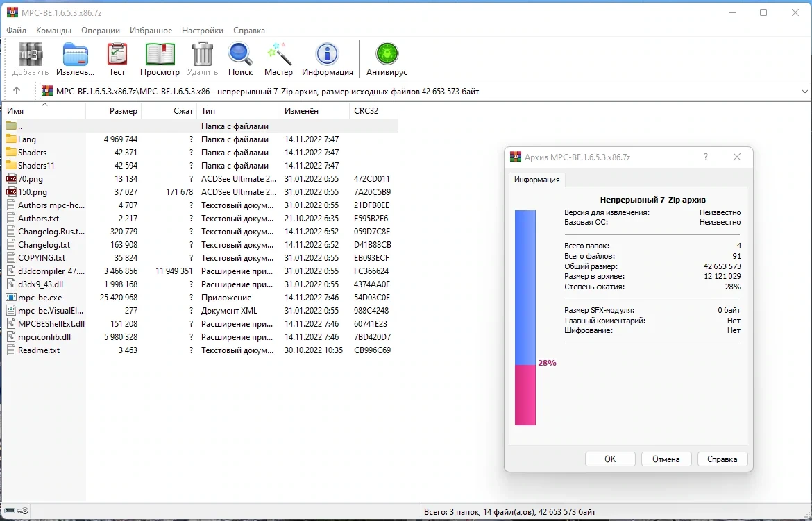
Task: Expand the address bar path dropdown
Action: pyautogui.click(x=804, y=91)
